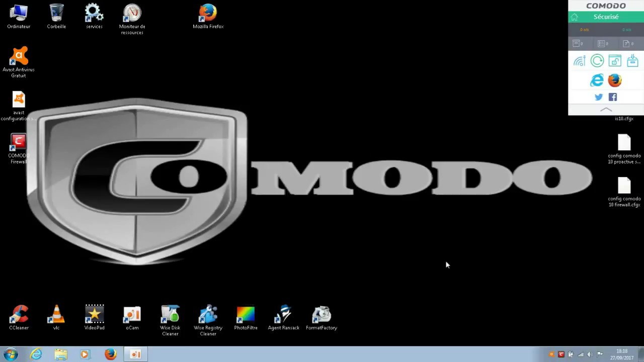The width and height of the screenshot is (644, 362).
Task: Collapse the COMODO widget with the up chevron
Action: pyautogui.click(x=606, y=110)
